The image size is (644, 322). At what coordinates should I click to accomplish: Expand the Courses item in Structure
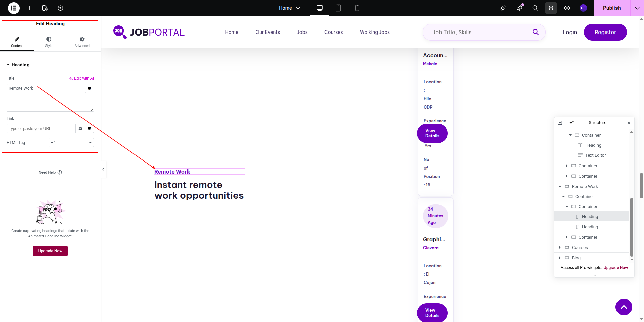click(x=560, y=248)
